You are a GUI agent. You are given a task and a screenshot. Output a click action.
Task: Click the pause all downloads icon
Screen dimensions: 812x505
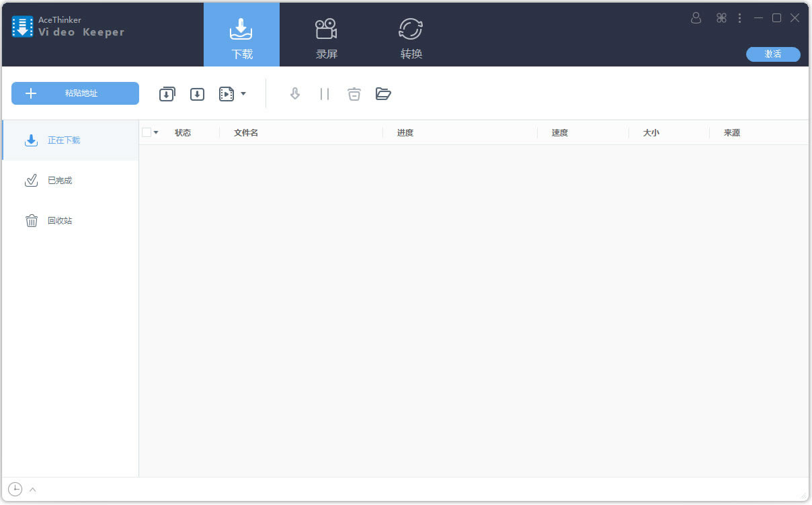[325, 93]
